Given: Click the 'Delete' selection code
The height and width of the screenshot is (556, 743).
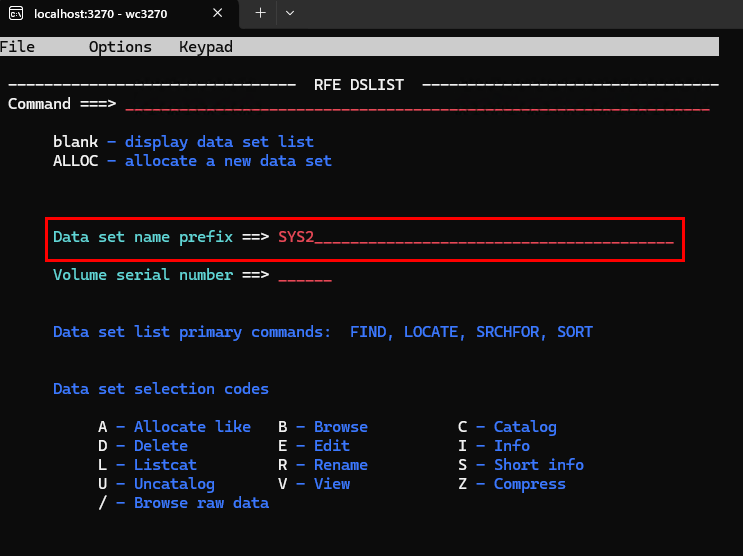Looking at the screenshot, I should click(161, 446).
